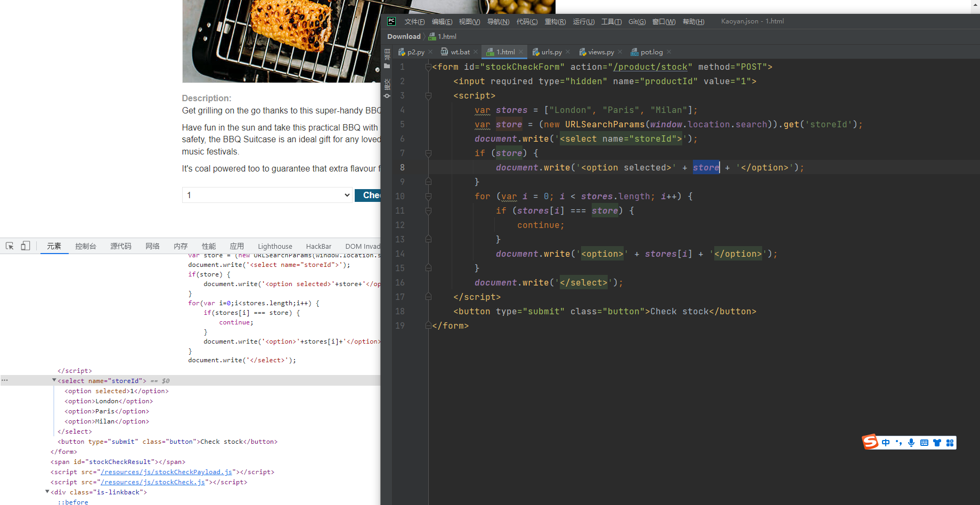Click the Sogou S logo icon

[x=870, y=442]
